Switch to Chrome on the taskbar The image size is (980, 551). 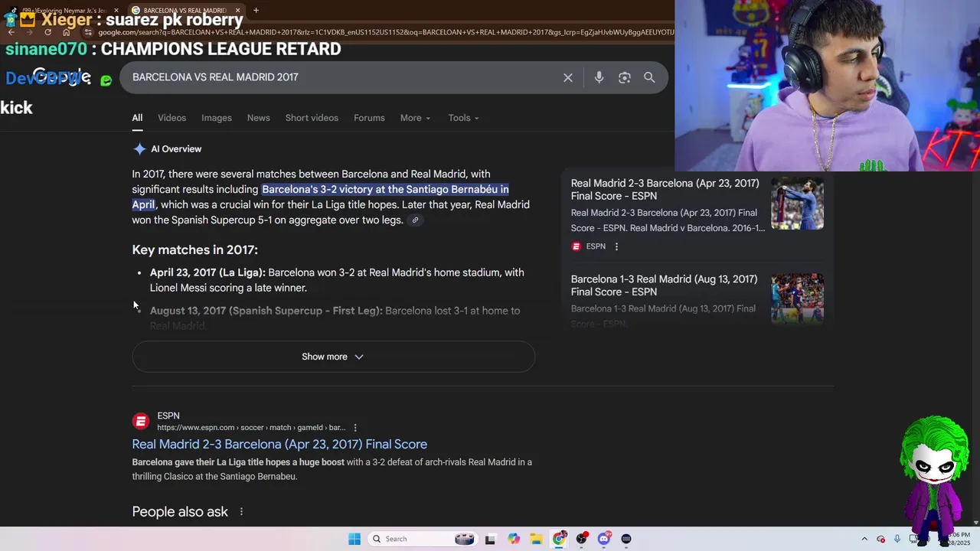pos(559,539)
